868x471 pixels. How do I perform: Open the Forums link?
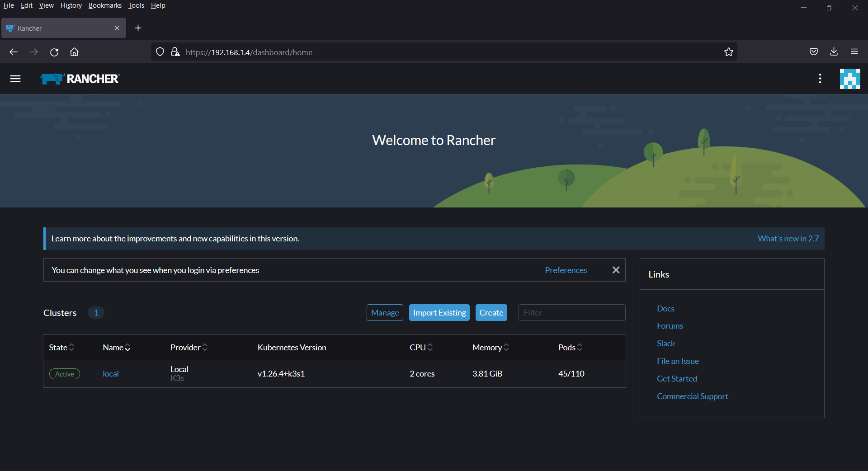point(670,326)
